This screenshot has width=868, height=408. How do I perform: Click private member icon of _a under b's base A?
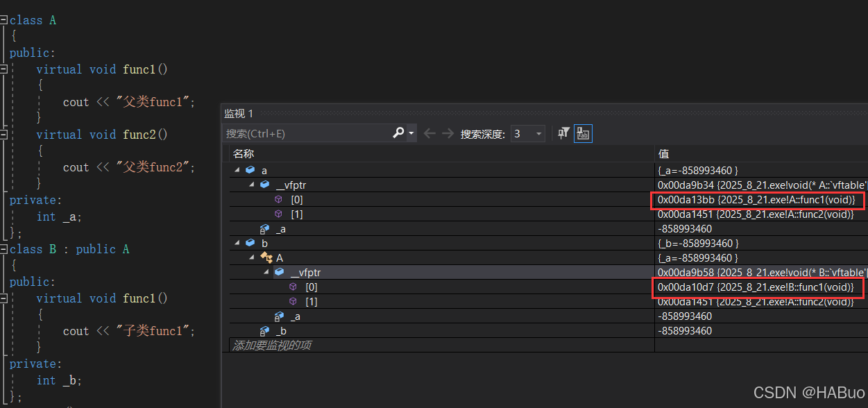pos(278,316)
